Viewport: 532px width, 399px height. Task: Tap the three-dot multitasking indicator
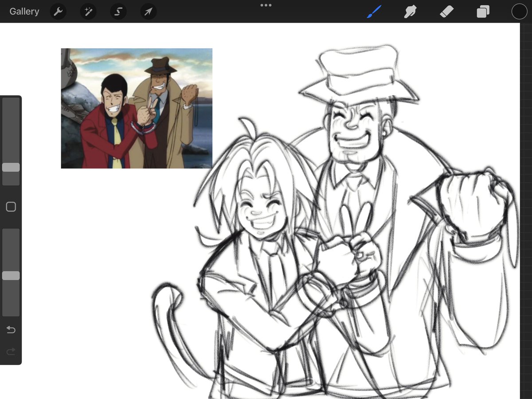[x=266, y=5]
